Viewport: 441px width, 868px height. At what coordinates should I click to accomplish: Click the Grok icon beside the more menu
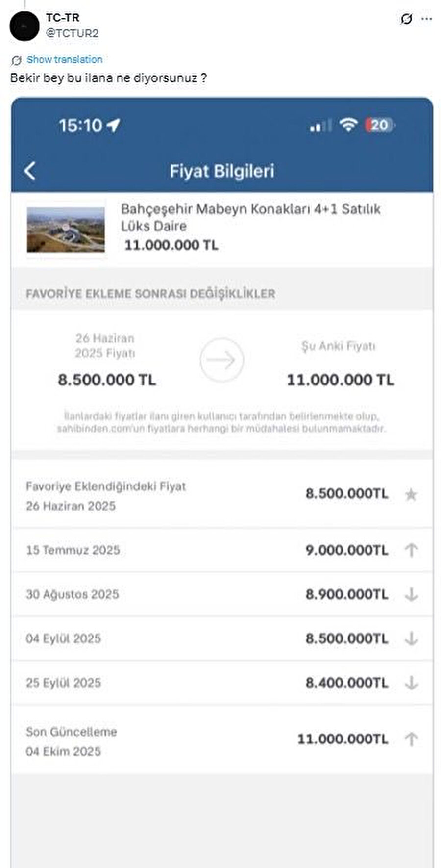coord(406,19)
